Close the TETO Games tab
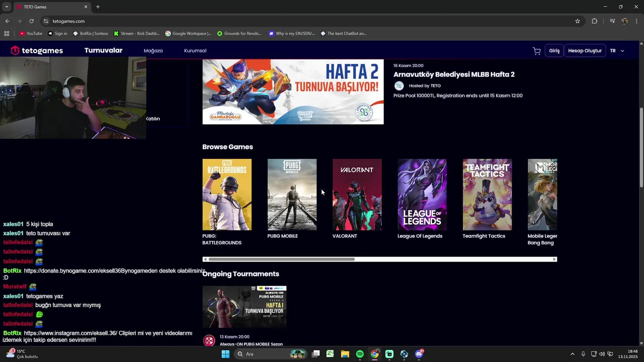The height and width of the screenshot is (362, 644). (86, 7)
